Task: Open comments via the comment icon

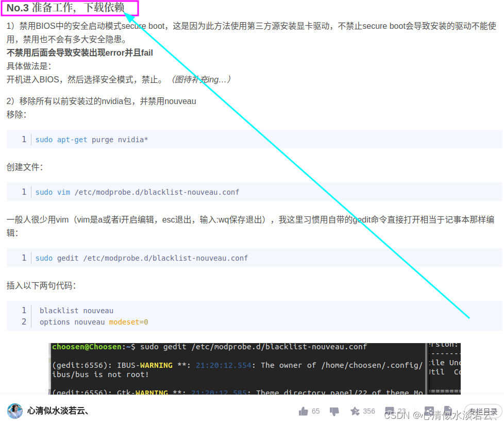Action: point(390,411)
